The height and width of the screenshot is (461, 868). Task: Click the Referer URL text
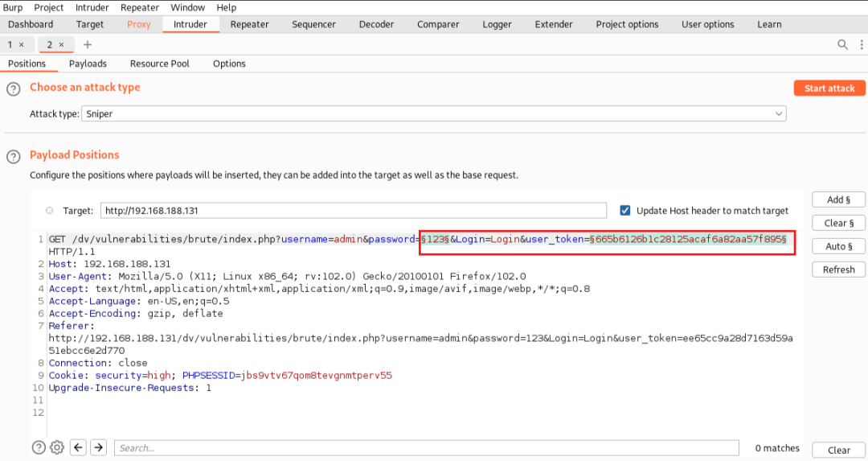pos(420,344)
